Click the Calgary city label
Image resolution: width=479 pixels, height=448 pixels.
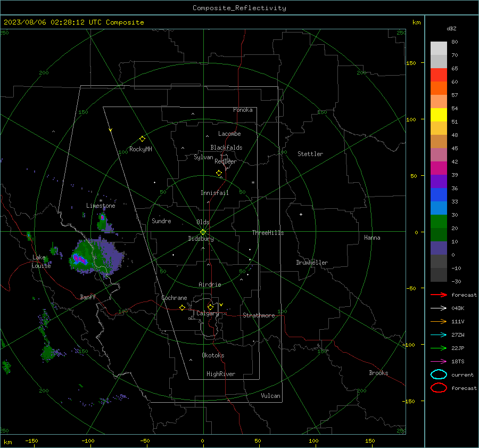tap(208, 313)
